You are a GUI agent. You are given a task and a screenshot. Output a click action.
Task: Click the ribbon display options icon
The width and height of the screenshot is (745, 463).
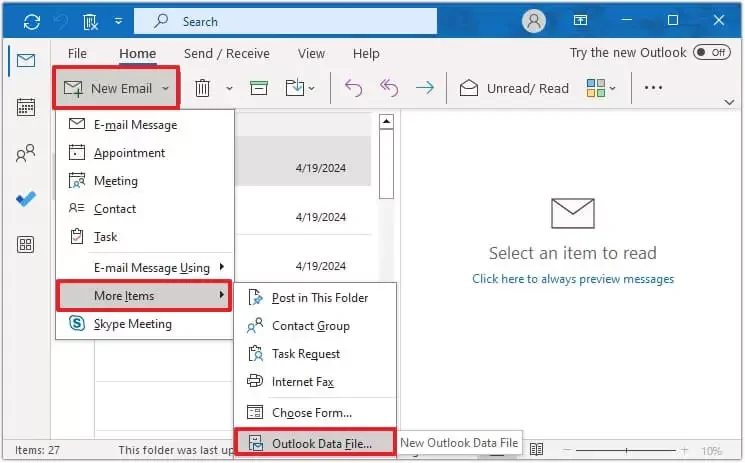point(580,20)
